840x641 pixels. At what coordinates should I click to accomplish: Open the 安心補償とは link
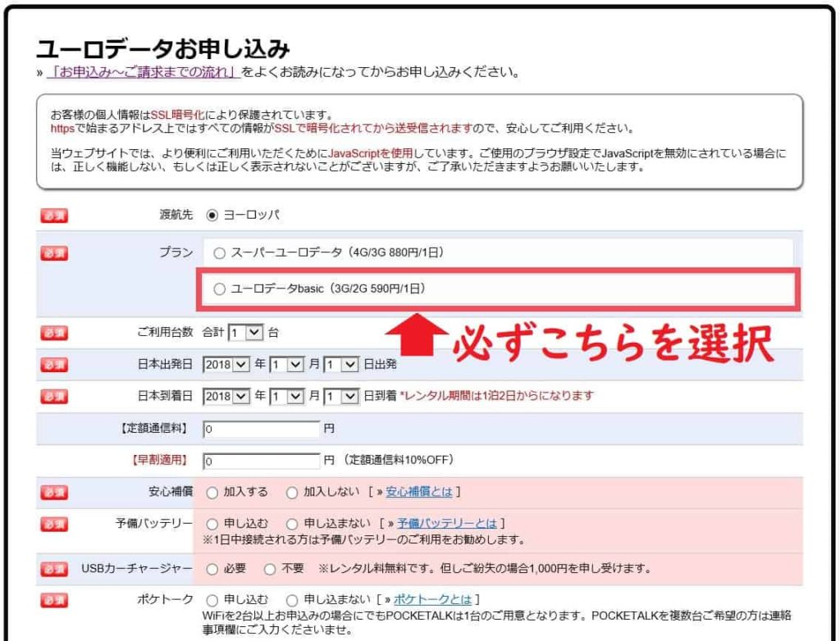point(419,492)
